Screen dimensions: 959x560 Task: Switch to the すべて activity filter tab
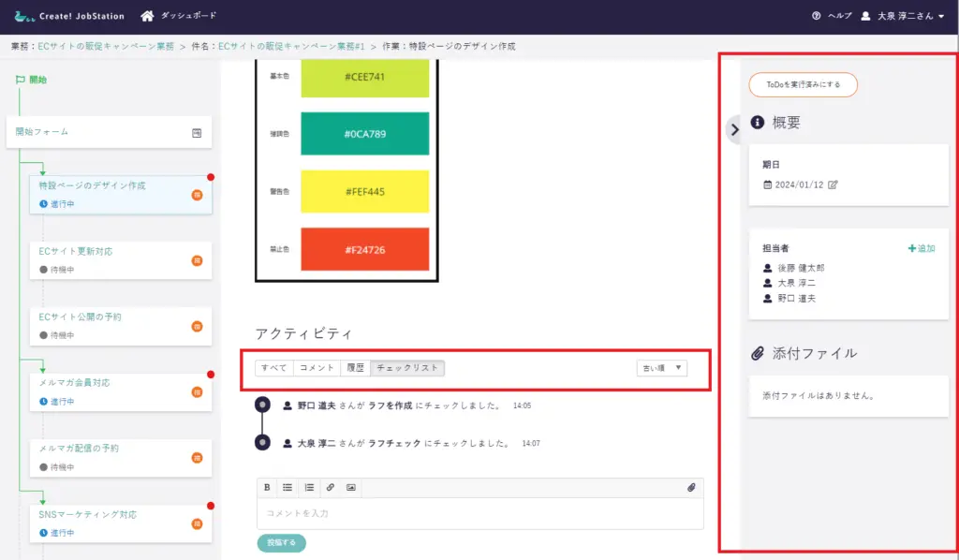274,368
